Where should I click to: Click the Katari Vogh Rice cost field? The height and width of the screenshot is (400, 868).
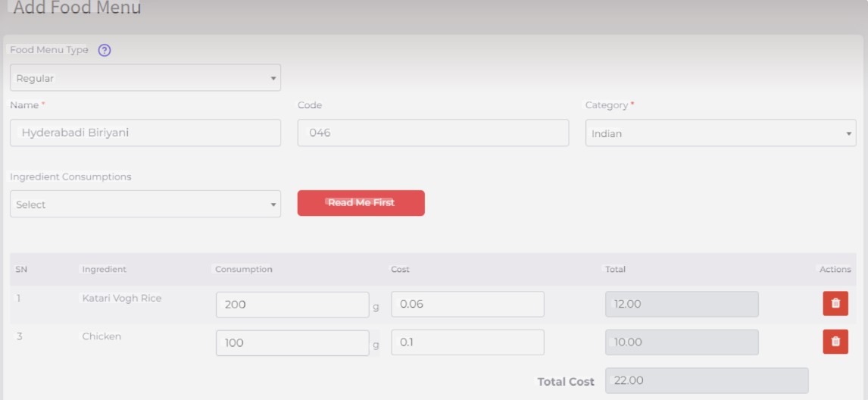pos(467,304)
